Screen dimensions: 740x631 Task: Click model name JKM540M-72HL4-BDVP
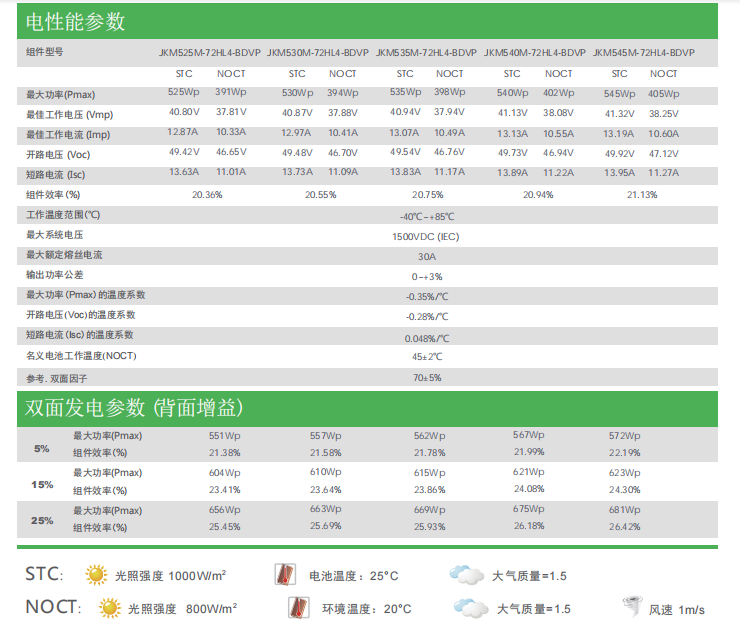(535, 53)
